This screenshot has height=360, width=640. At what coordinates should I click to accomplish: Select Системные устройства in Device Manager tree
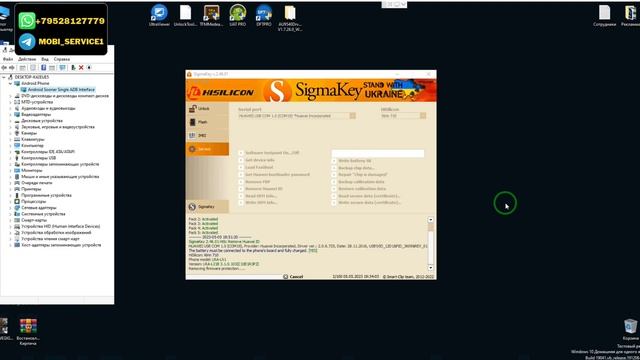coord(43,214)
